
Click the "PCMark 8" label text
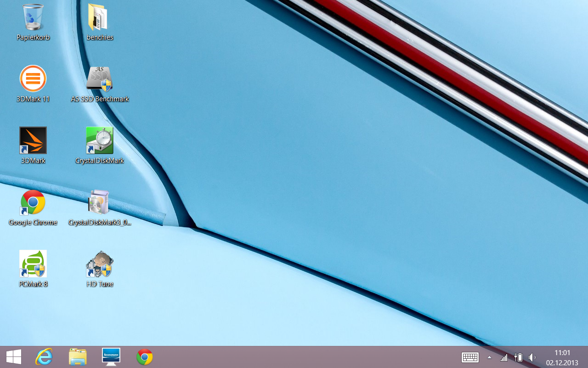(x=33, y=284)
